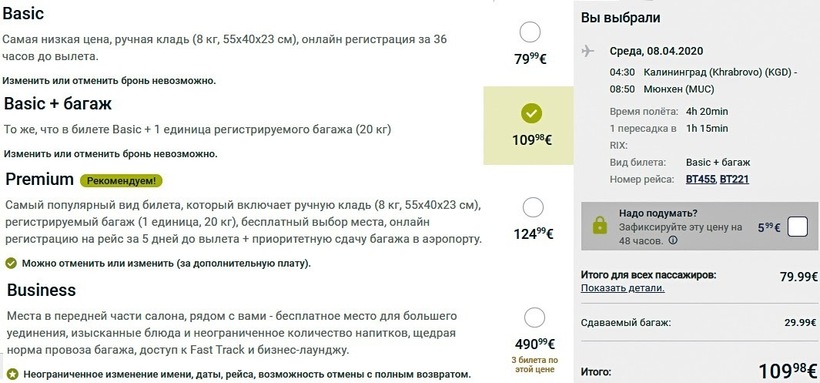820x383 pixels.
Task: Open flight number BT221 link
Action: (x=734, y=179)
